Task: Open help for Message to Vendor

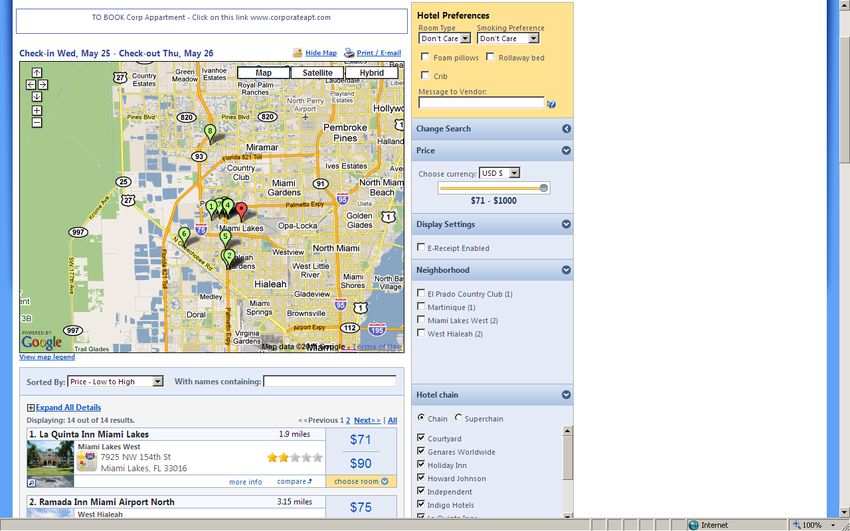Action: pos(551,104)
